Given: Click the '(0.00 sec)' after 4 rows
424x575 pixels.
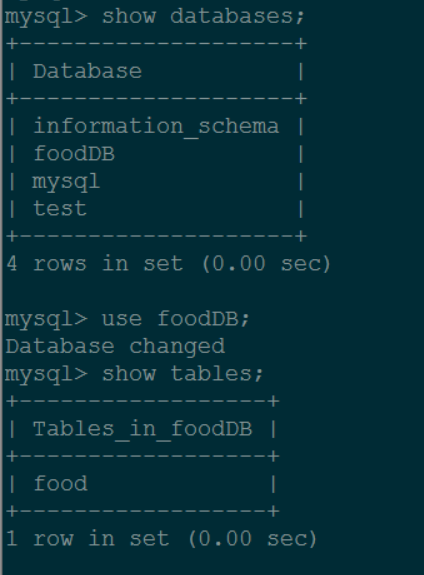Looking at the screenshot, I should (267, 264).
